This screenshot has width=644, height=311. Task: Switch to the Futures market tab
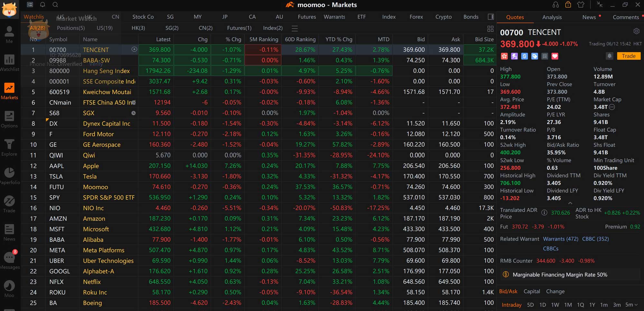[x=307, y=17]
